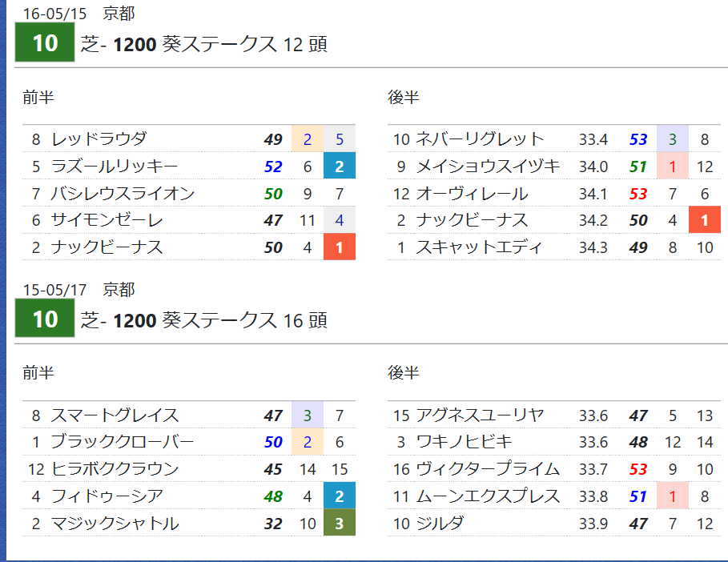Click the red rank 1 cell in 後半 ナックビーナス row
Image resolution: width=728 pixels, height=562 pixels.
tap(704, 220)
